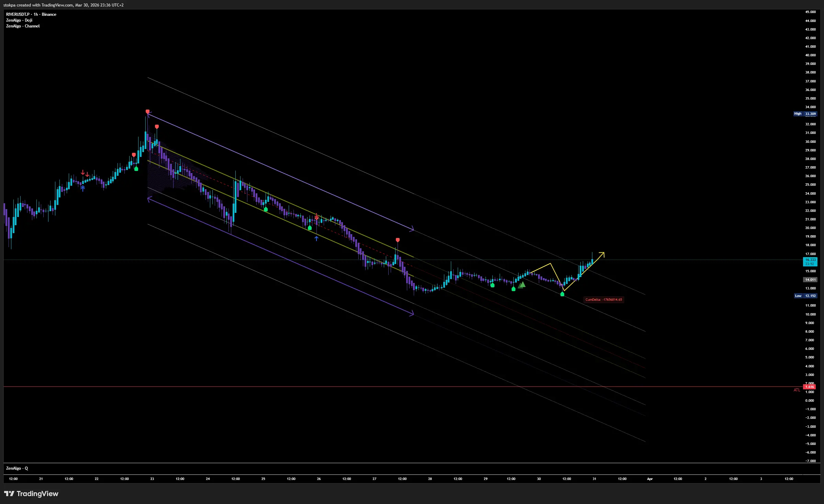The width and height of the screenshot is (824, 504).
Task: Click the dark purple lower channel arrowhead
Action: pyautogui.click(x=412, y=313)
